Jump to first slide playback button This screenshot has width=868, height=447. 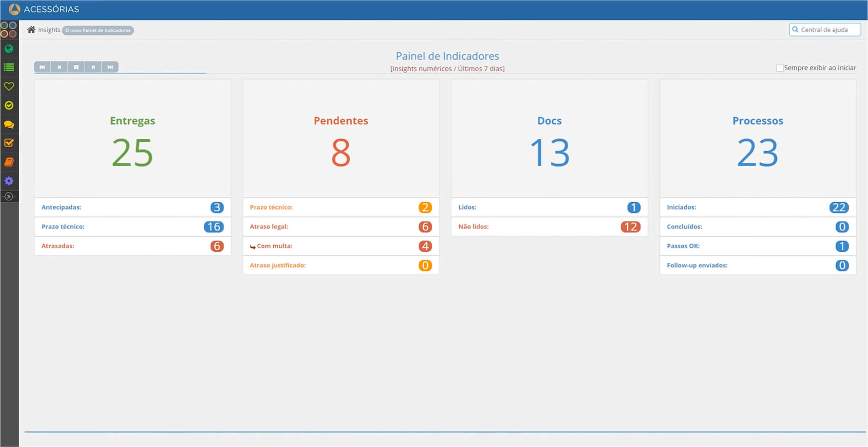click(42, 67)
